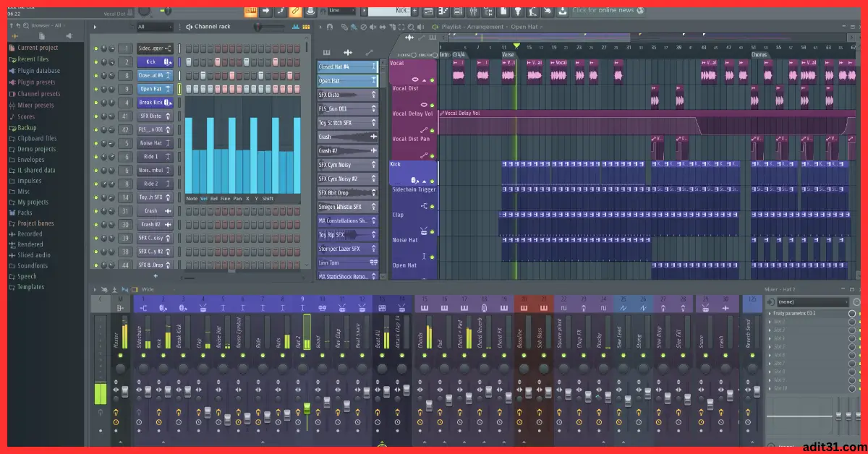Select the Draw tool in the Playlist toolbar

344,26
